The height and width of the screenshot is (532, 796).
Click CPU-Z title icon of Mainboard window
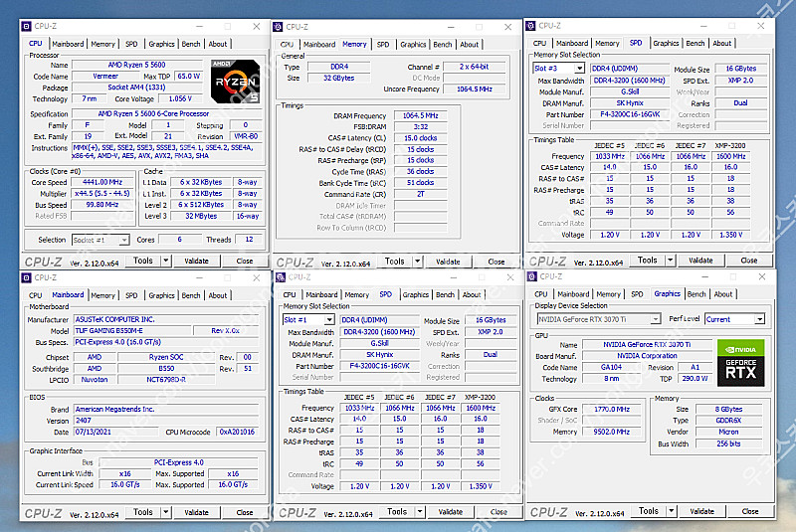coord(27,277)
